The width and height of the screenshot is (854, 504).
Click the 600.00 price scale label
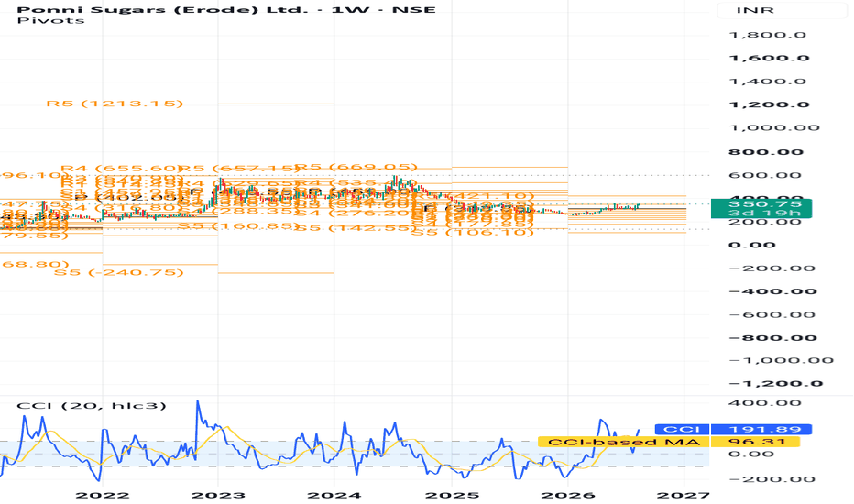765,175
